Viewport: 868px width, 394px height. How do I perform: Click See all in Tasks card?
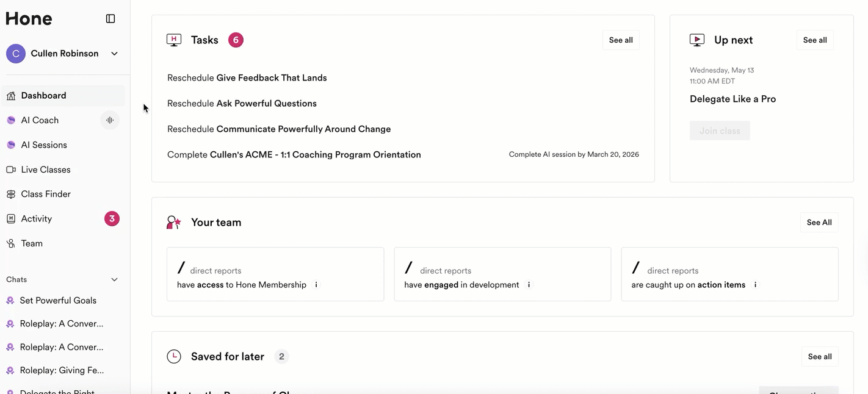point(621,40)
